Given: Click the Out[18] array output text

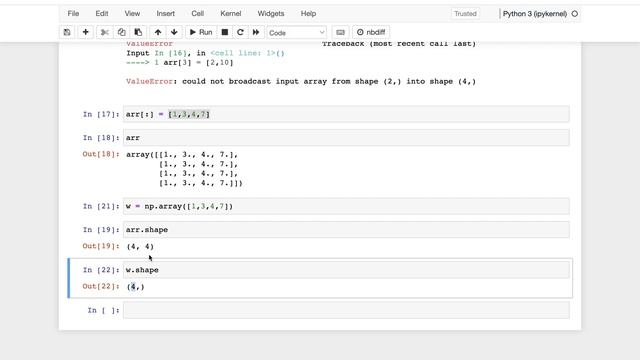Looking at the screenshot, I should click(184, 169).
